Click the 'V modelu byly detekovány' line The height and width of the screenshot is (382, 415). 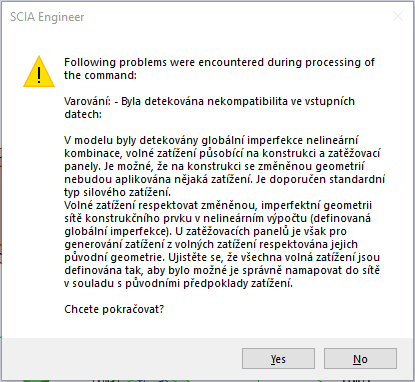point(211,140)
